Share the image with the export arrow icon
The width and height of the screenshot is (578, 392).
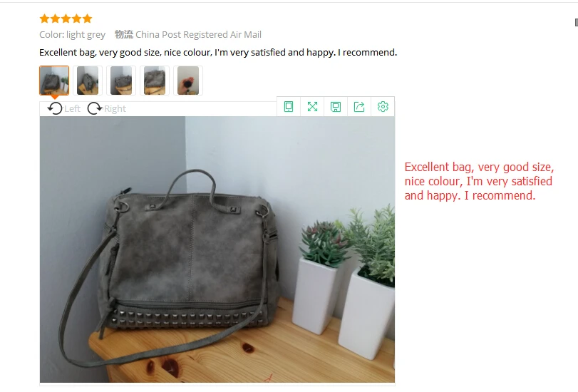359,107
